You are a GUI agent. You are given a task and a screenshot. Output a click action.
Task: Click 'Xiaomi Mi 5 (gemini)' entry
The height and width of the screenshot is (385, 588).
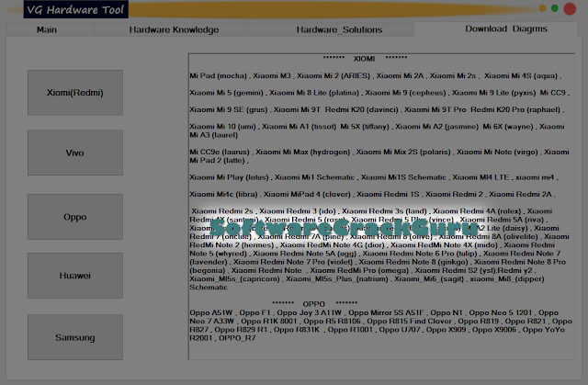coord(227,93)
